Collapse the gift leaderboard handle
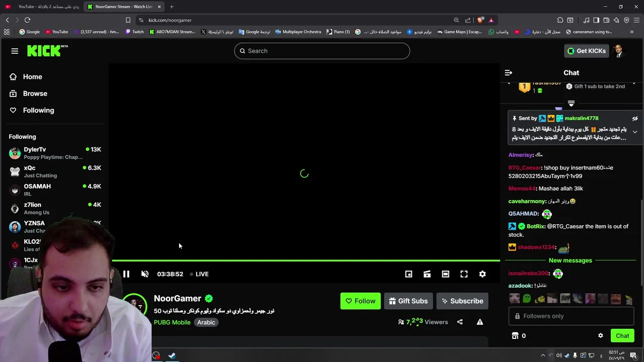The height and width of the screenshot is (362, 644). click(571, 104)
